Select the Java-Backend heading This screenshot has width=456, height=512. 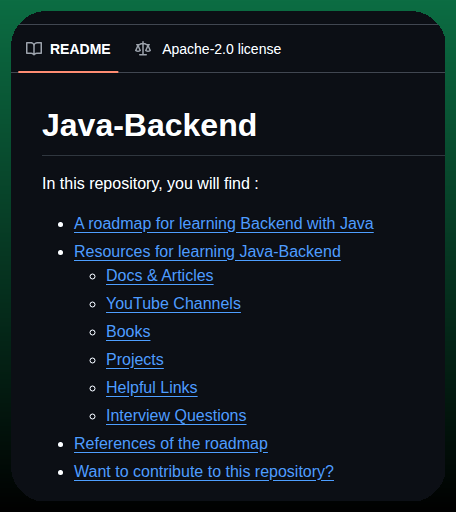[149, 125]
